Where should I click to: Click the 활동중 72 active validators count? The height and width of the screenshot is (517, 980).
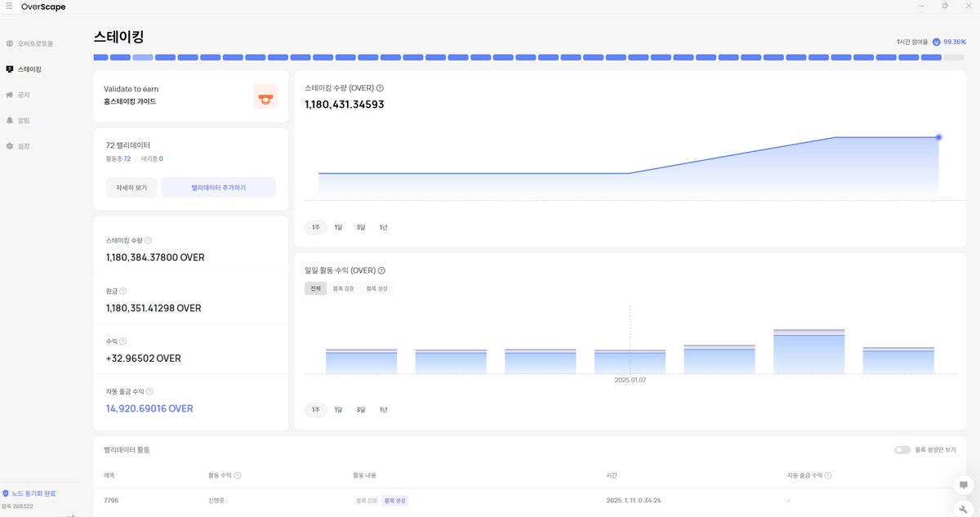click(118, 158)
